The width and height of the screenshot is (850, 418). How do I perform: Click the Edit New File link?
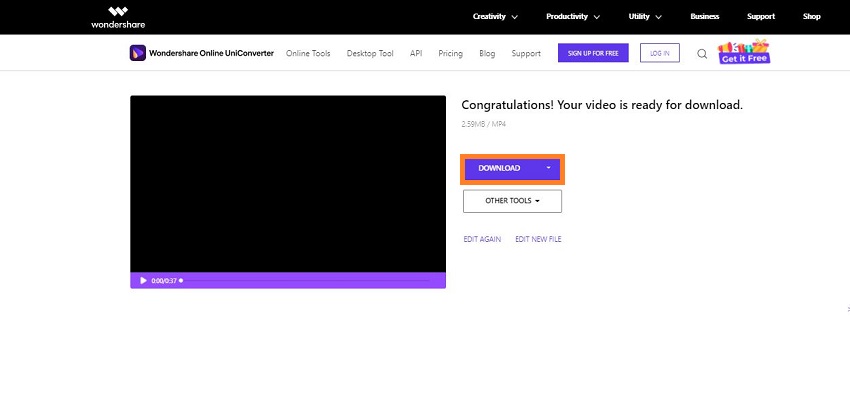click(538, 239)
